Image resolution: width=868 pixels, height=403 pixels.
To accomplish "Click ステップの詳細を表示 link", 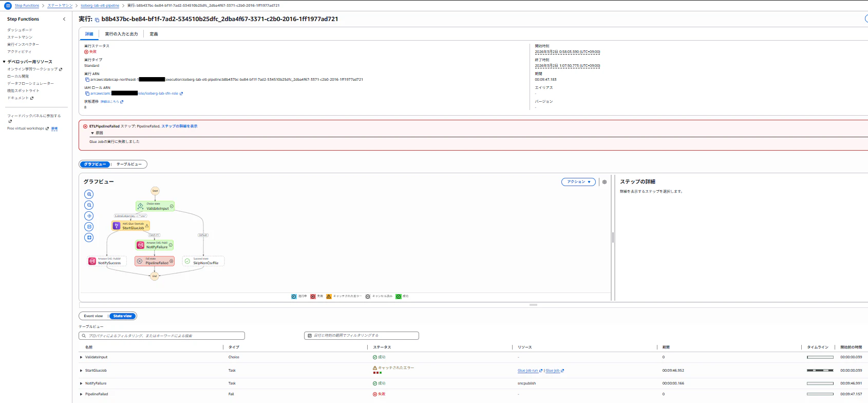I will click(x=179, y=126).
